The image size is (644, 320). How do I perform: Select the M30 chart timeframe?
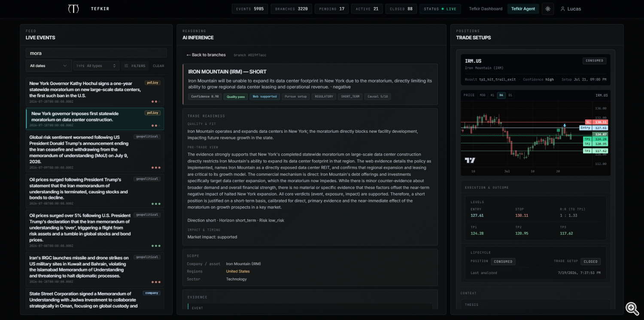483,95
